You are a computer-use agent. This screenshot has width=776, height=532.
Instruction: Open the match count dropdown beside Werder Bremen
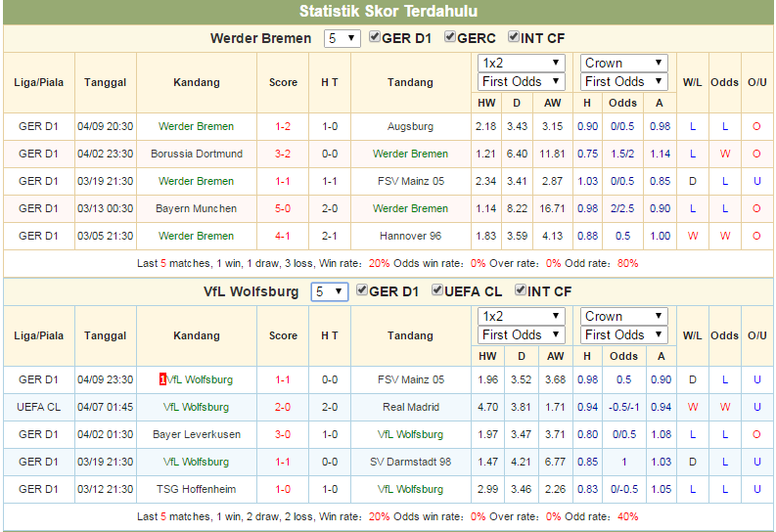pos(342,38)
